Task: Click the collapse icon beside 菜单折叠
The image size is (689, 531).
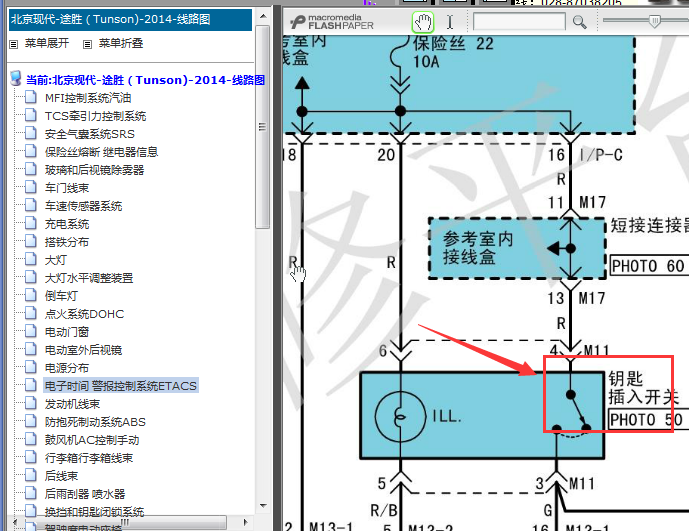Action: click(87, 44)
